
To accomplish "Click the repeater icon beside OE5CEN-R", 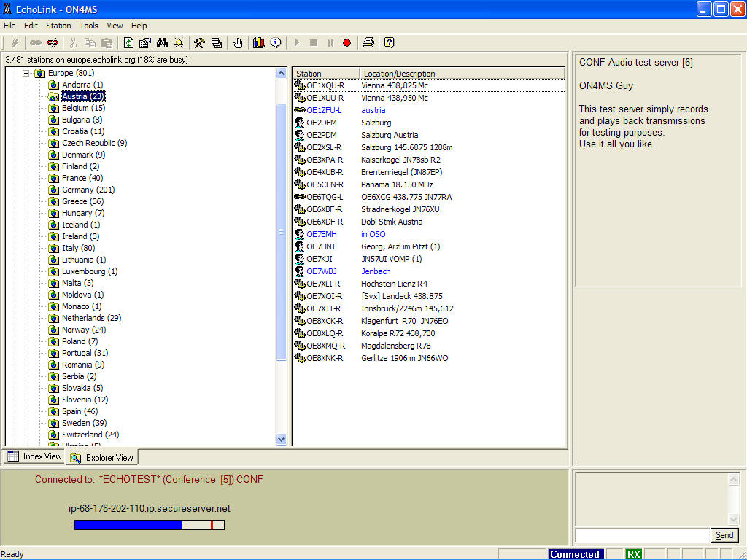I will pyautogui.click(x=300, y=184).
